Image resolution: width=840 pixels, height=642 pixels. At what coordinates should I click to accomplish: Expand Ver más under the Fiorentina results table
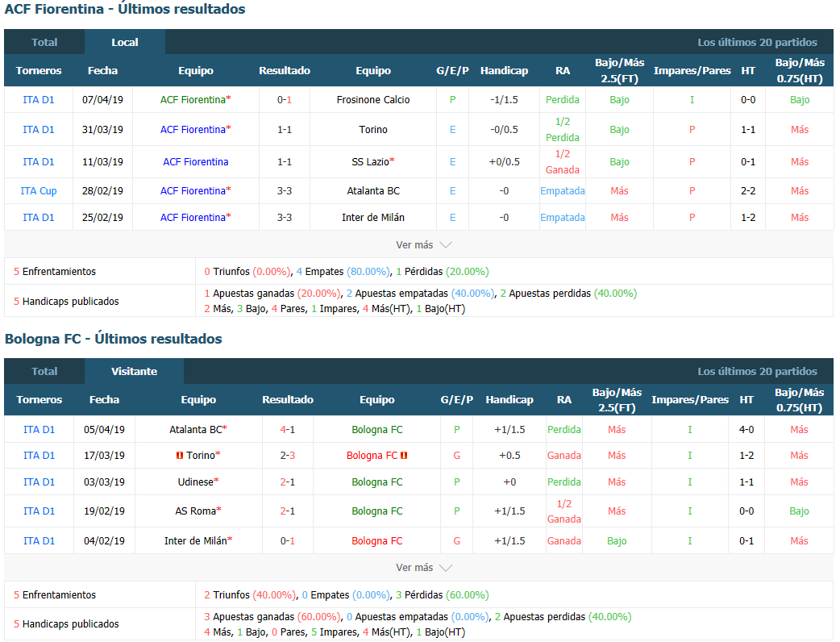pyautogui.click(x=424, y=245)
